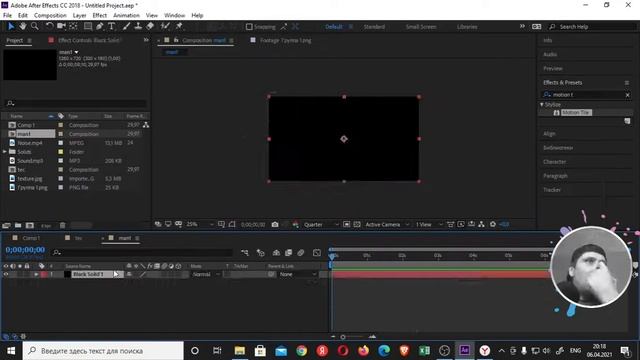Select the Puppet Pin tool

click(179, 27)
